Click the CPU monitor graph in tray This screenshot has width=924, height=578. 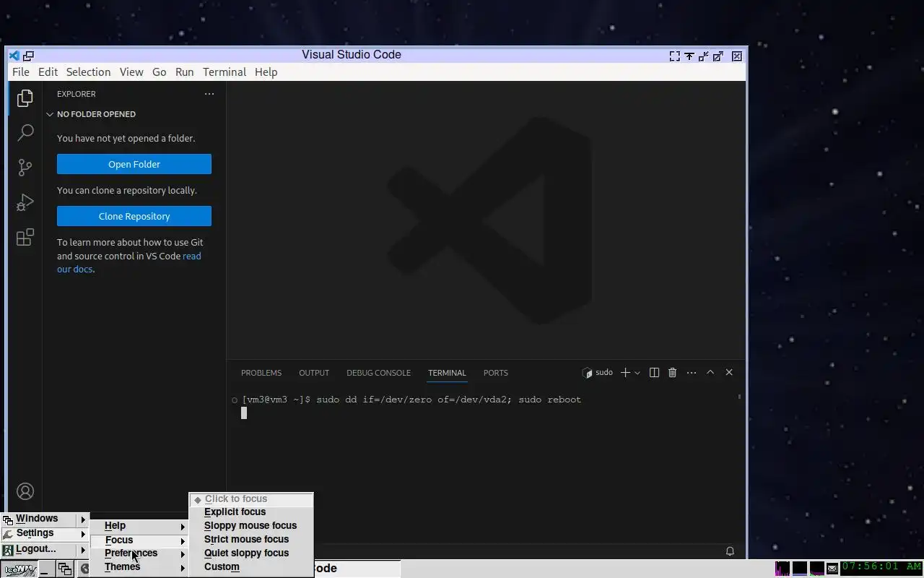(783, 569)
